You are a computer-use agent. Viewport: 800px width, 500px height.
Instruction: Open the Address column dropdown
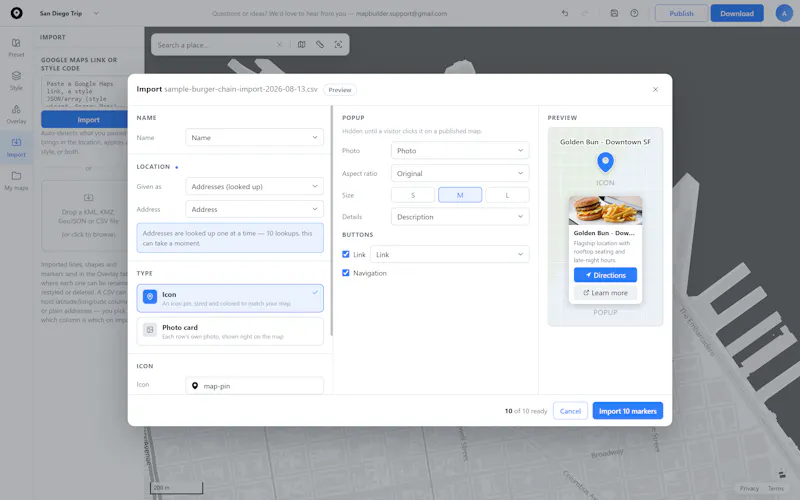tap(255, 209)
